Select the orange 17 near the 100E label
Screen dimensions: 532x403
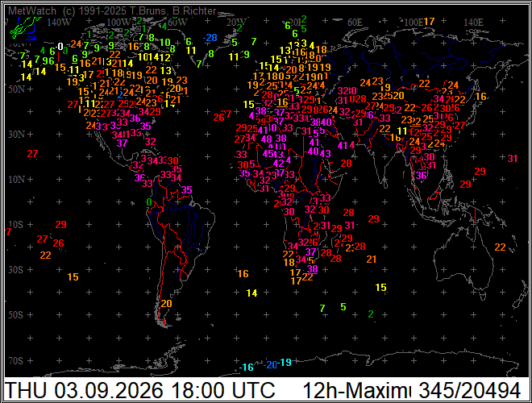(429, 22)
